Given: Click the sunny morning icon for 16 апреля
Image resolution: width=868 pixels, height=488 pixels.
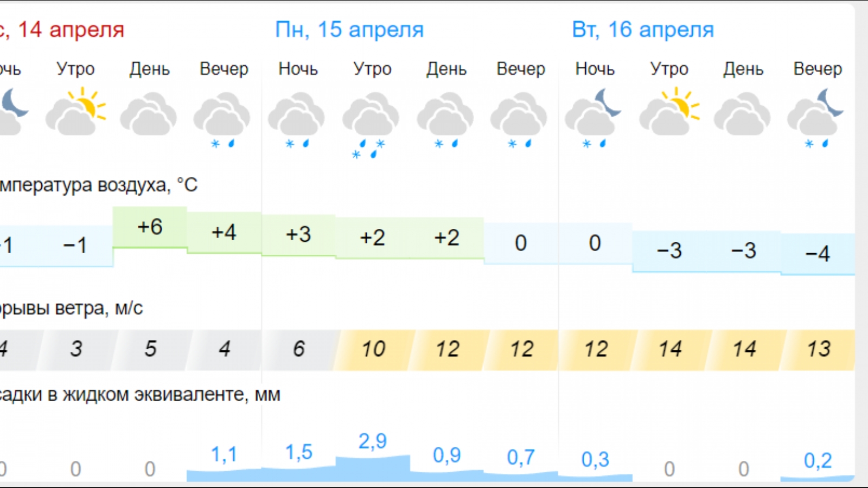Looking at the screenshot, I should [669, 112].
